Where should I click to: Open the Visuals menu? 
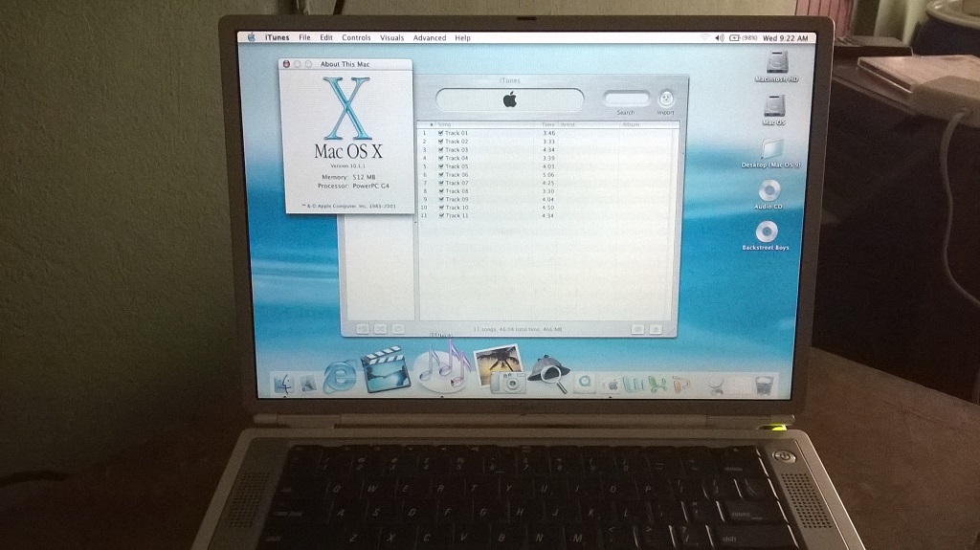[x=391, y=37]
